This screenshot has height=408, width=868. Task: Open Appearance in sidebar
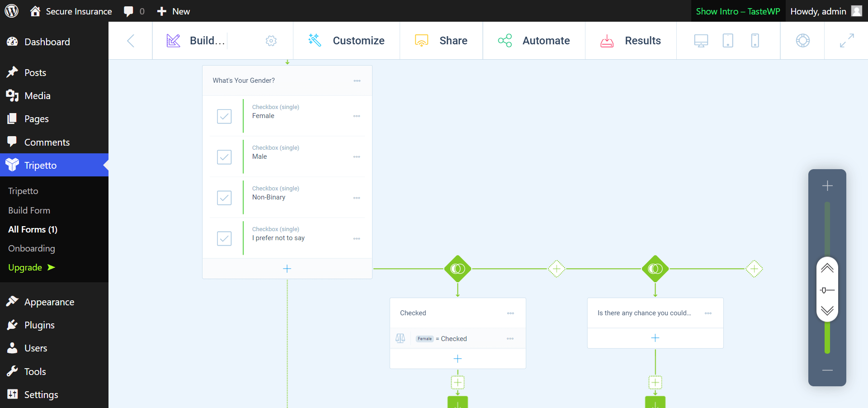click(54, 302)
